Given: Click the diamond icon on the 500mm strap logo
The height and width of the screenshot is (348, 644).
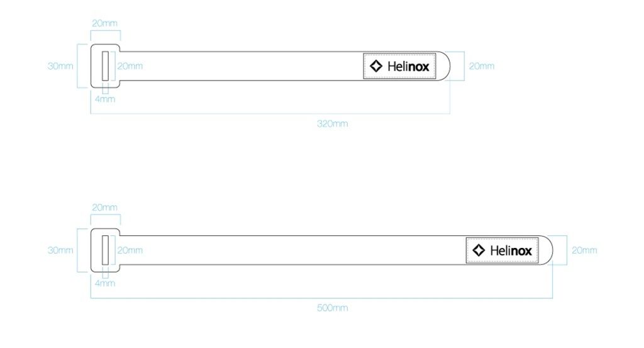Looking at the screenshot, I should pyautogui.click(x=479, y=250).
